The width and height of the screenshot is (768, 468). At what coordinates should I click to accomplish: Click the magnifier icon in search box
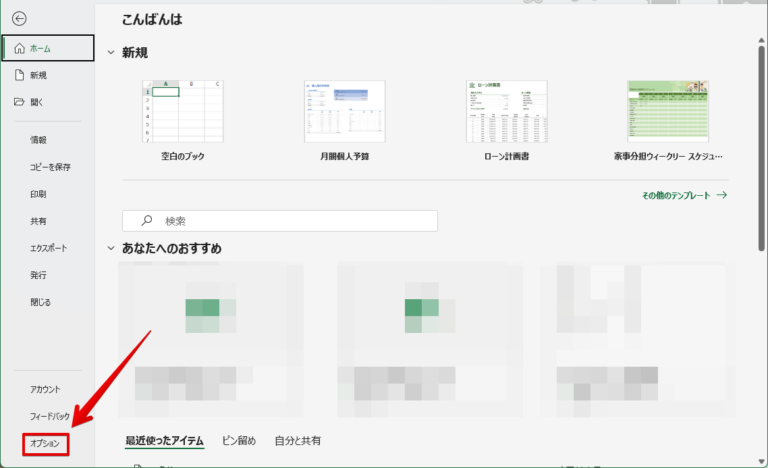pyautogui.click(x=147, y=220)
